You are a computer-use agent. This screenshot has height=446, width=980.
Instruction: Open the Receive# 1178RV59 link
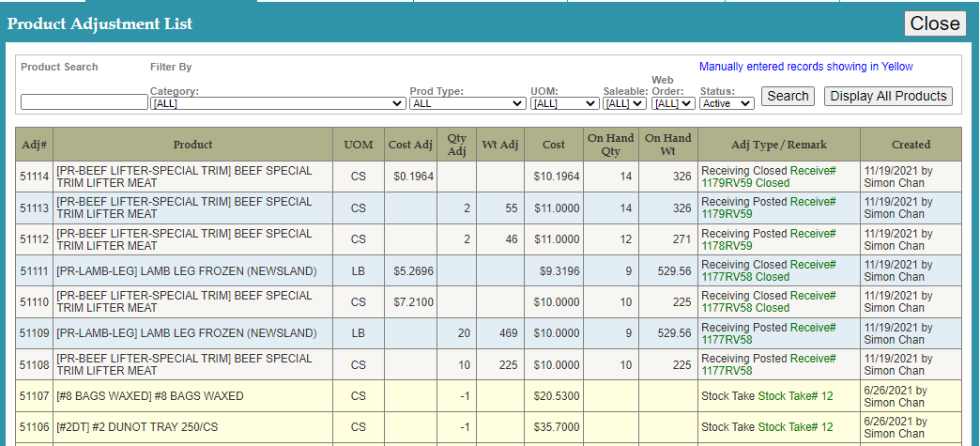click(769, 239)
